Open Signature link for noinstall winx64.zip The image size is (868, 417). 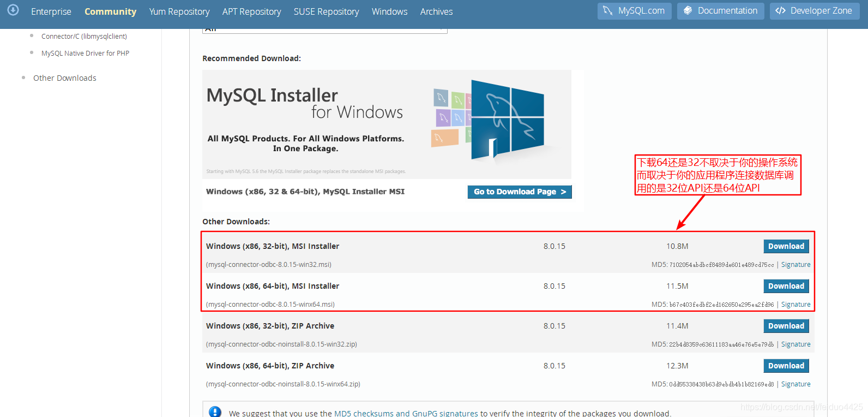[796, 384]
